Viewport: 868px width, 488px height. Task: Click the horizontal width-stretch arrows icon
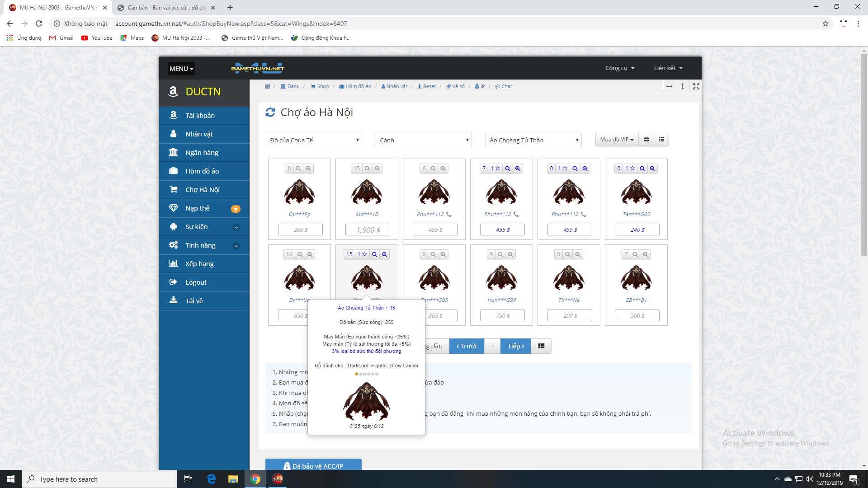(669, 86)
